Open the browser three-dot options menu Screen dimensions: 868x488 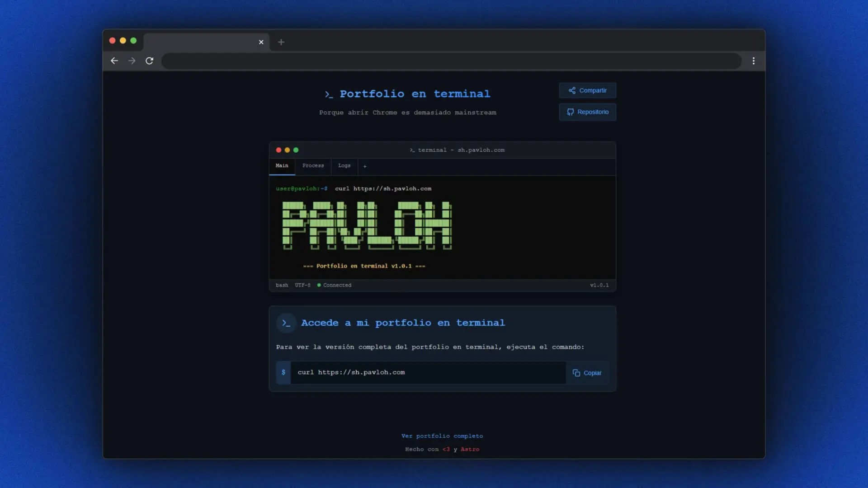[x=754, y=61]
